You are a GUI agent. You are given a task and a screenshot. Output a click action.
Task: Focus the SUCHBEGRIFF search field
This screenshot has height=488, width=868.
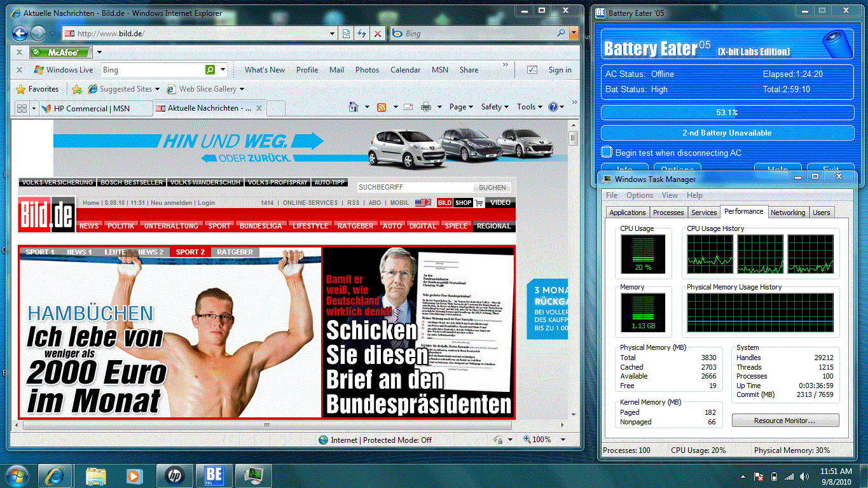(x=415, y=188)
